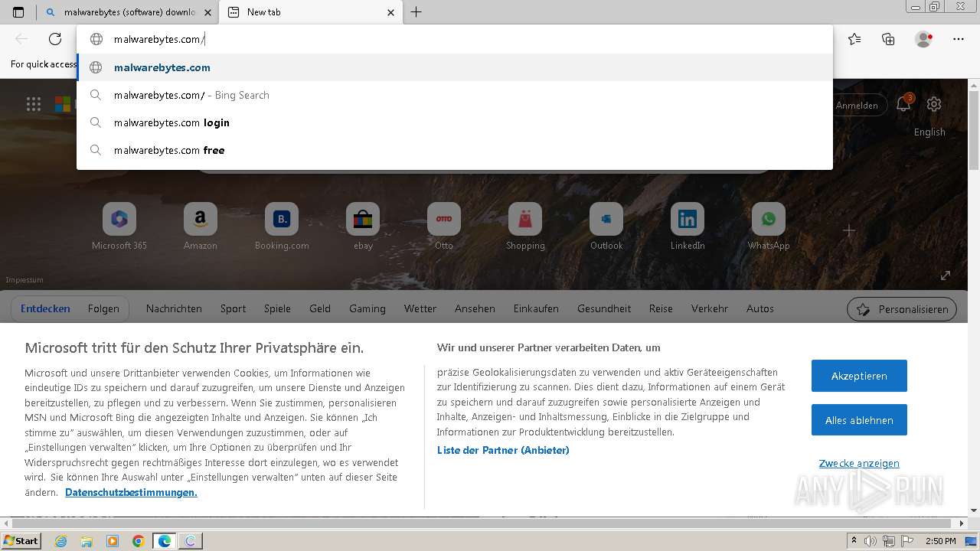980x551 pixels.
Task: Open the profile avatar icon
Action: point(923,39)
